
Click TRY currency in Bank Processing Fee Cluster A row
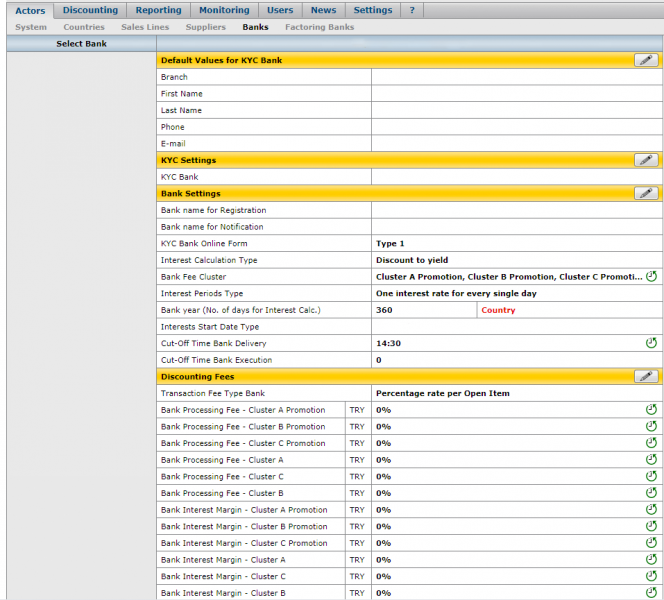(357, 460)
